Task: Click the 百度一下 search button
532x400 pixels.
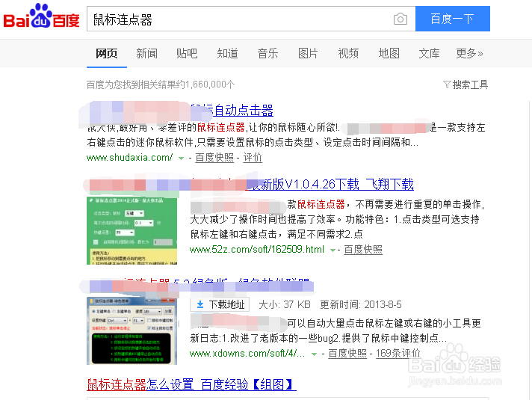Action: tap(453, 19)
